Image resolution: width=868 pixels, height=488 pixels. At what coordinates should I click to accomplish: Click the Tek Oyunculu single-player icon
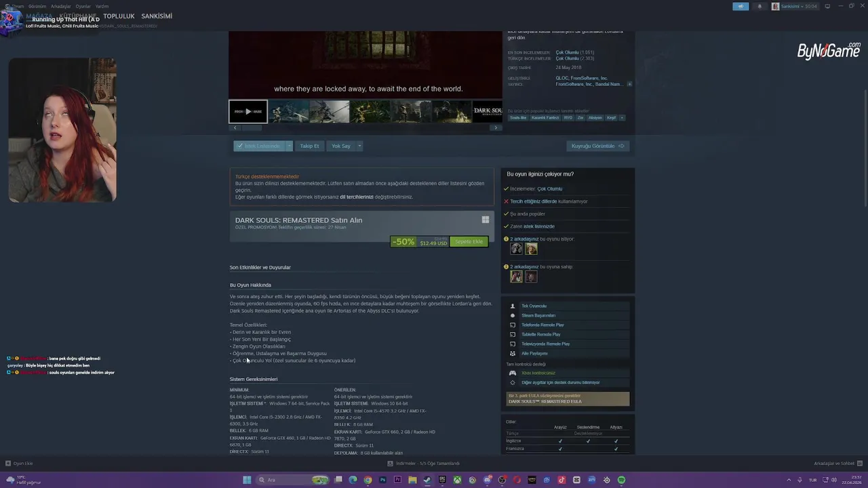tap(513, 306)
